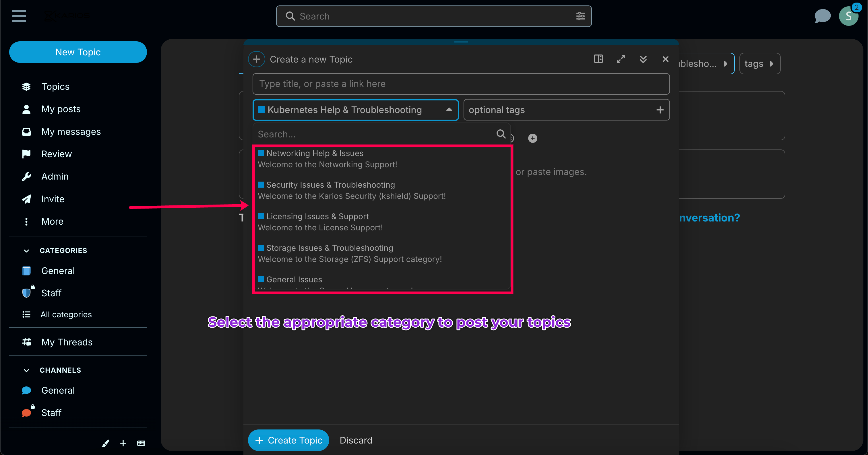Discard the new topic draft

(356, 440)
